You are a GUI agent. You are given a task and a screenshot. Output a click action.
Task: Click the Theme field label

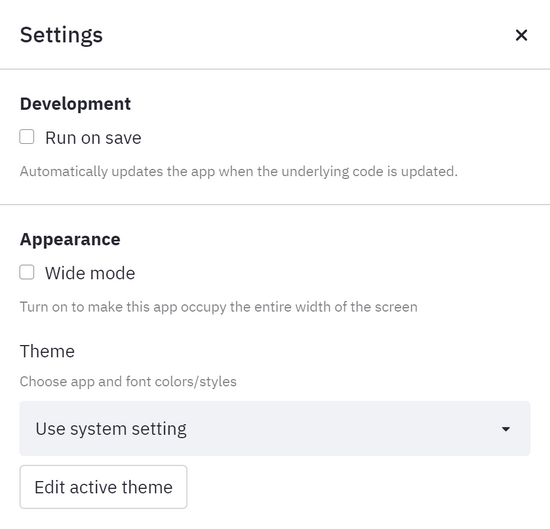pyautogui.click(x=47, y=351)
